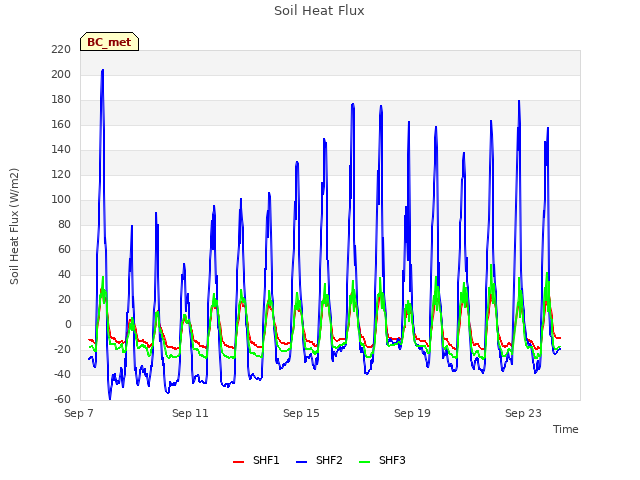Click the 220 y-axis tick label
This screenshot has height=480, width=640.
61,50
